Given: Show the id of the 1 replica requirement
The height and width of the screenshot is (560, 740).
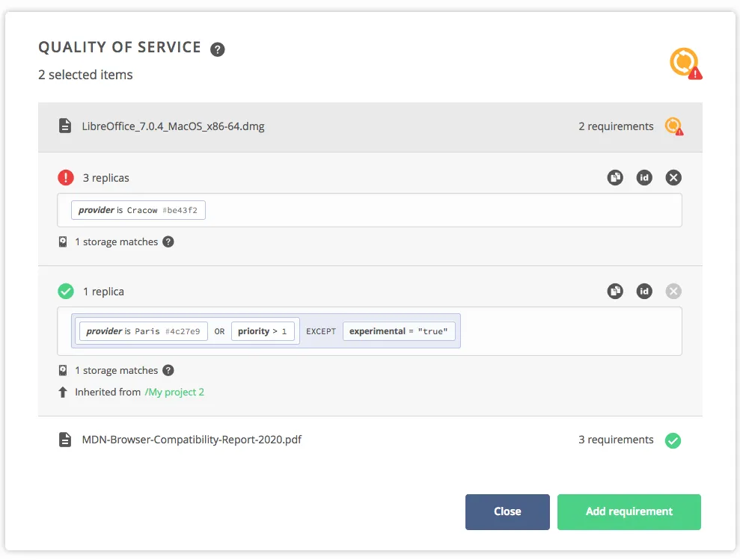Looking at the screenshot, I should click(644, 291).
